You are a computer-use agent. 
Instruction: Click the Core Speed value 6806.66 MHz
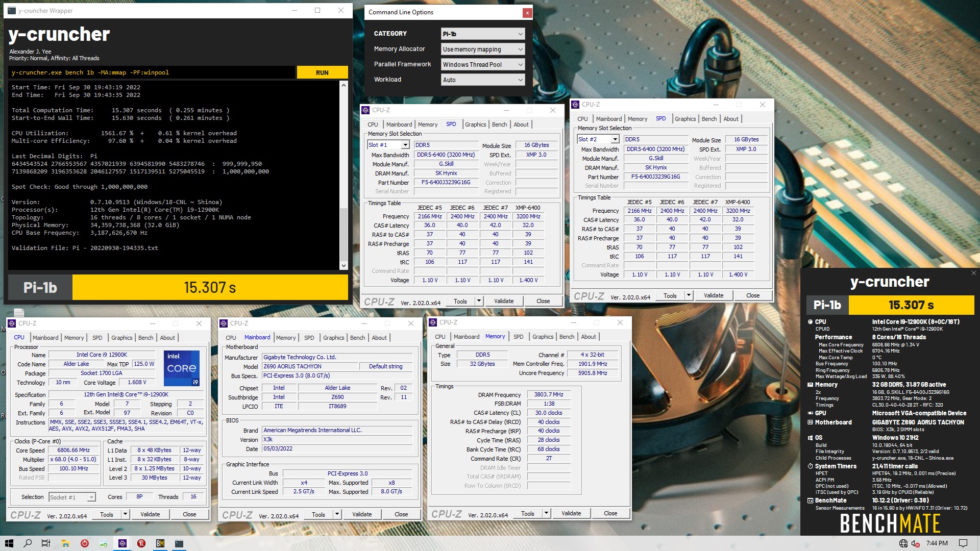[x=73, y=450]
